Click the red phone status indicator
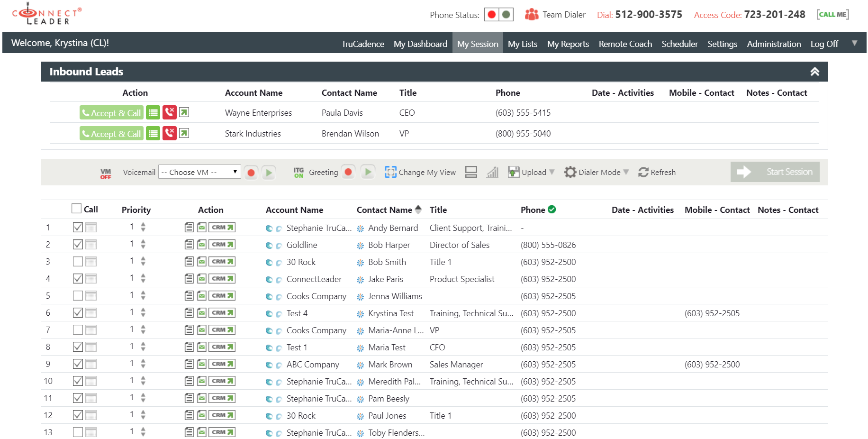Viewport: 868px width, 439px height. point(492,15)
